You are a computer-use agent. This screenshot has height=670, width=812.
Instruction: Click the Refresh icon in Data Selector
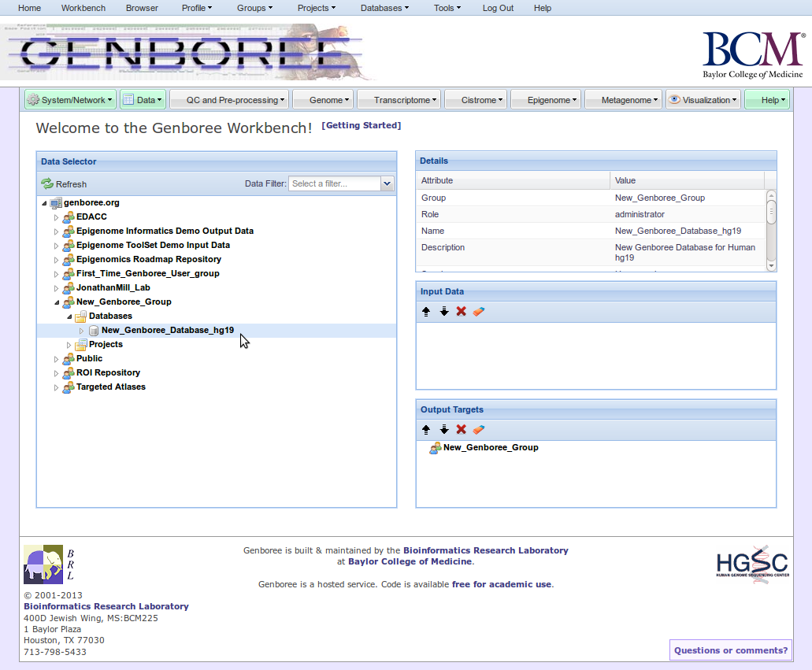coord(47,184)
